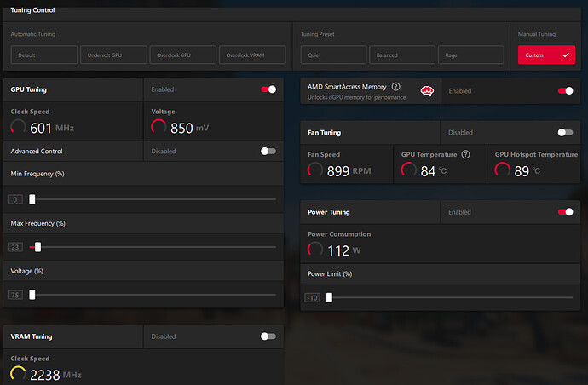Click 'Unlocks dGPU memory for performance' text
Screen dimensions: 588x385
(356, 97)
